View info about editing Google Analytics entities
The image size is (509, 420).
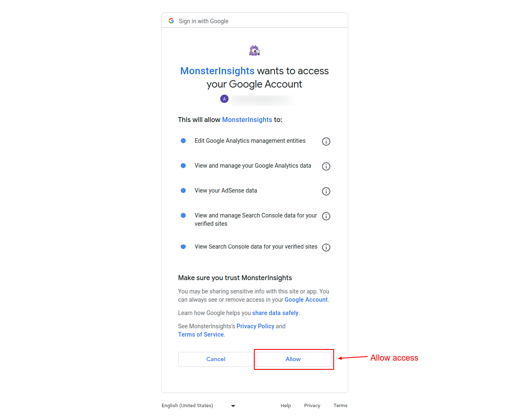tap(326, 142)
